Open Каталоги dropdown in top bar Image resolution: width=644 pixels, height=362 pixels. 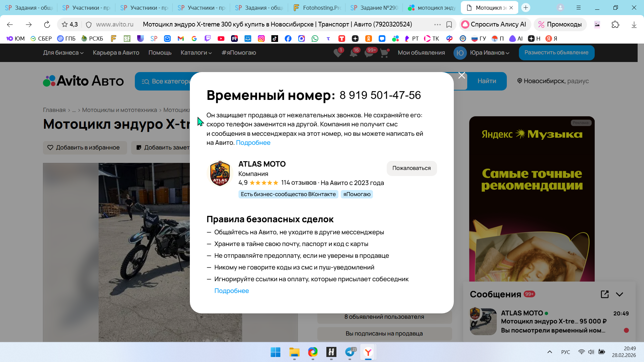coord(196,53)
